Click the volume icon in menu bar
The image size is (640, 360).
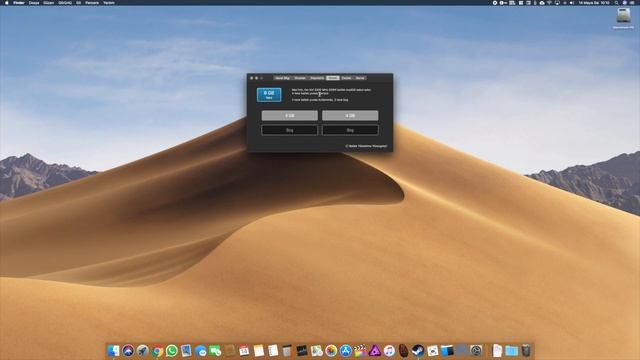click(x=572, y=3)
